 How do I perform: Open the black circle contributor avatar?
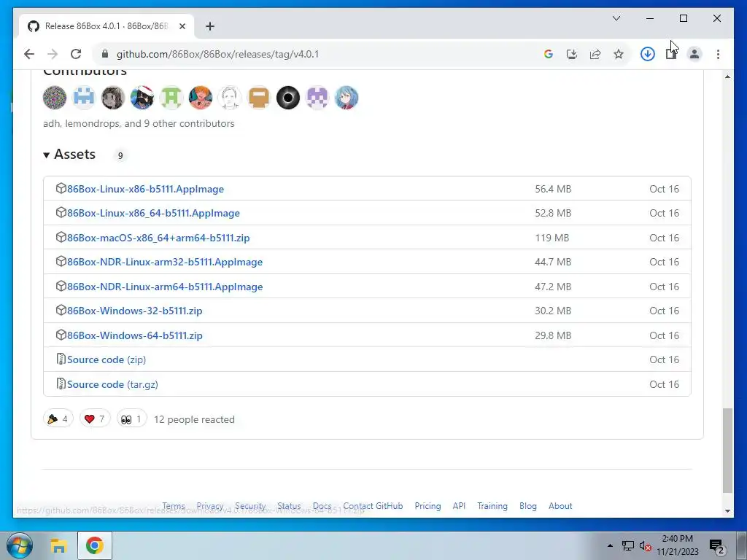click(288, 98)
